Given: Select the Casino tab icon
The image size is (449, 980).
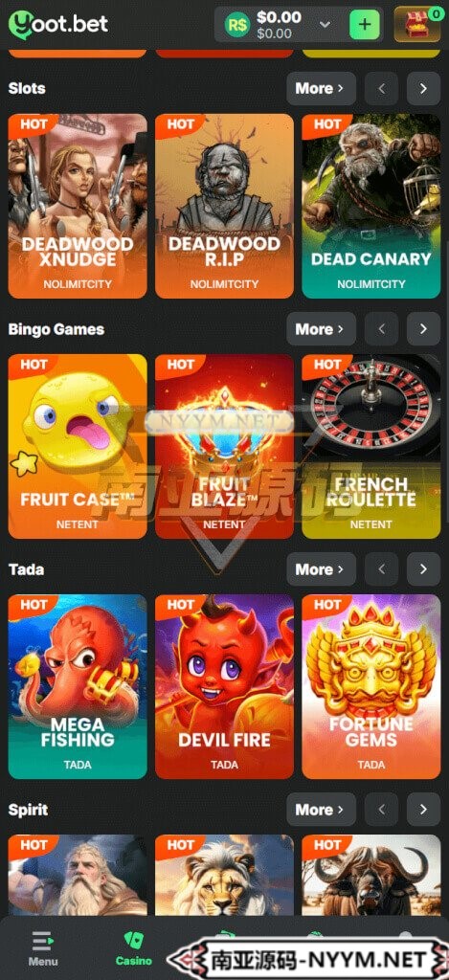Looking at the screenshot, I should [x=133, y=948].
